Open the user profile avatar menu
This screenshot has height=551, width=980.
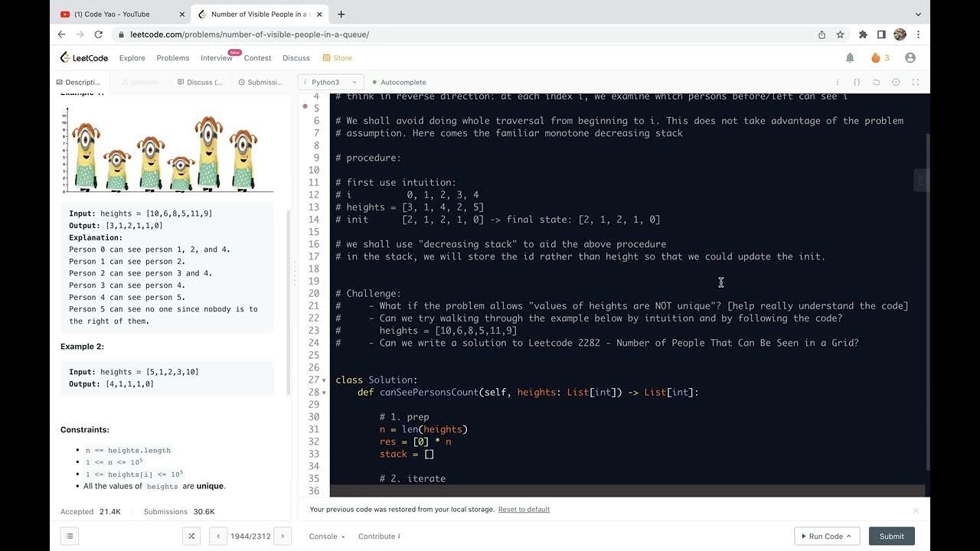pyautogui.click(x=910, y=57)
